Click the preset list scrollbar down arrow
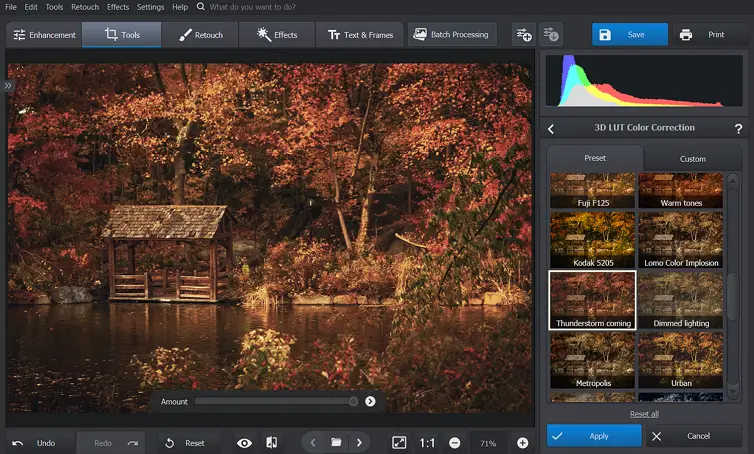 733,391
